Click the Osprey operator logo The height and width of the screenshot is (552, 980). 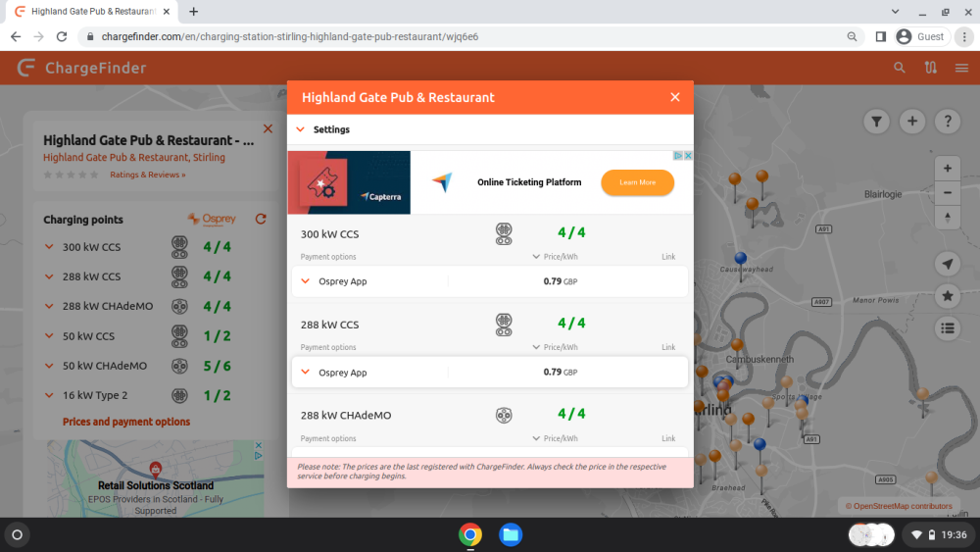coord(212,219)
